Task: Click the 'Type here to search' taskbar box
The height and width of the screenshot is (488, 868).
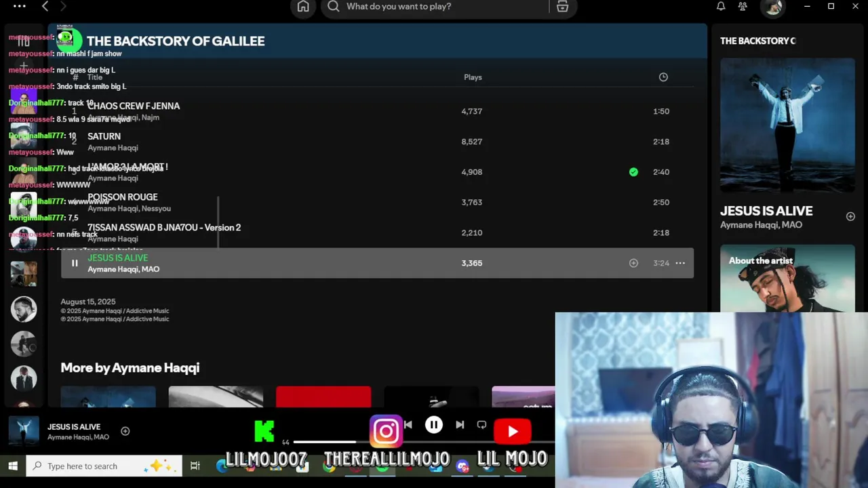Action: 104,466
